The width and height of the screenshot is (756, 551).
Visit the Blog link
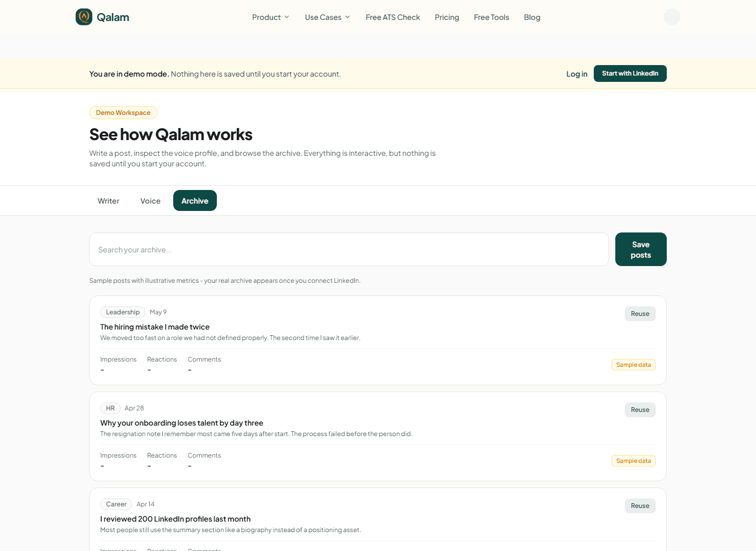(x=532, y=17)
